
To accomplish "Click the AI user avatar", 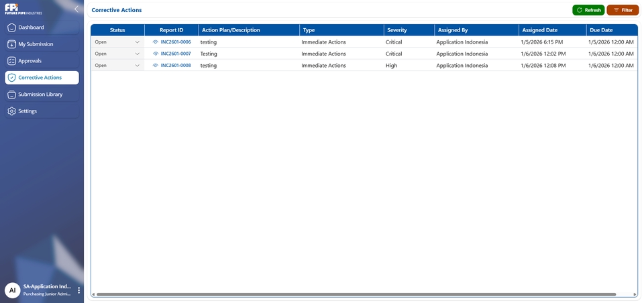I will pos(12,290).
